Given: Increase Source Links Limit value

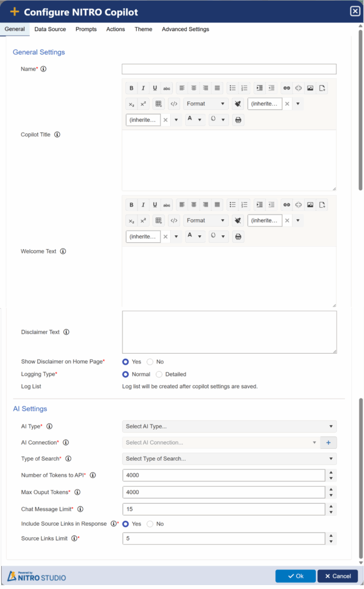Looking at the screenshot, I should [x=331, y=536].
